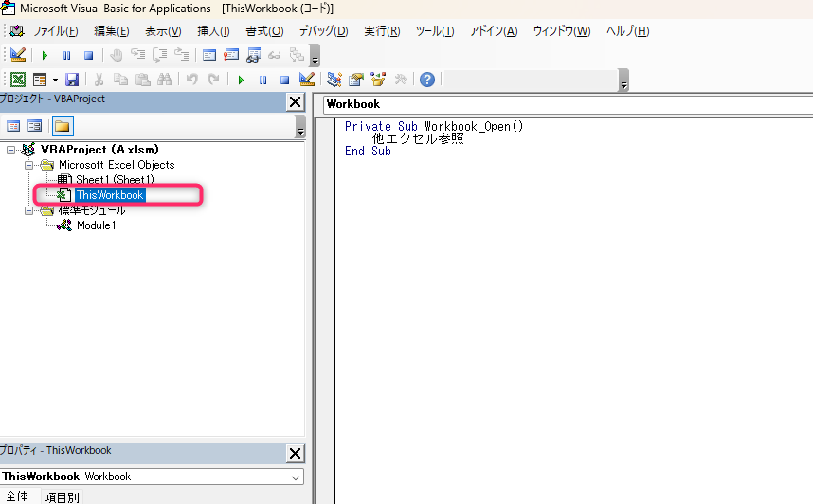Click the Cut scissors icon
The width and height of the screenshot is (813, 504).
99,80
